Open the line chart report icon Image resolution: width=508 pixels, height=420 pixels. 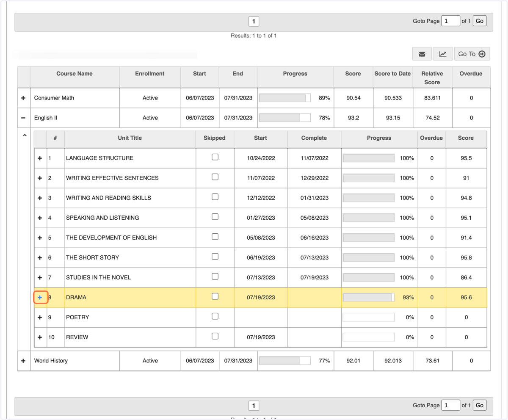coord(443,54)
